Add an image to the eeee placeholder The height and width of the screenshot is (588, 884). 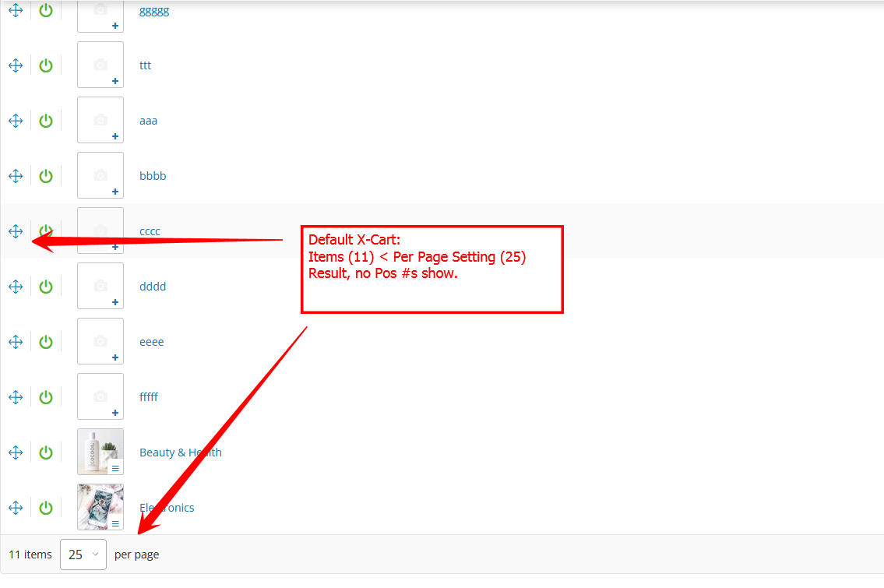pos(115,357)
